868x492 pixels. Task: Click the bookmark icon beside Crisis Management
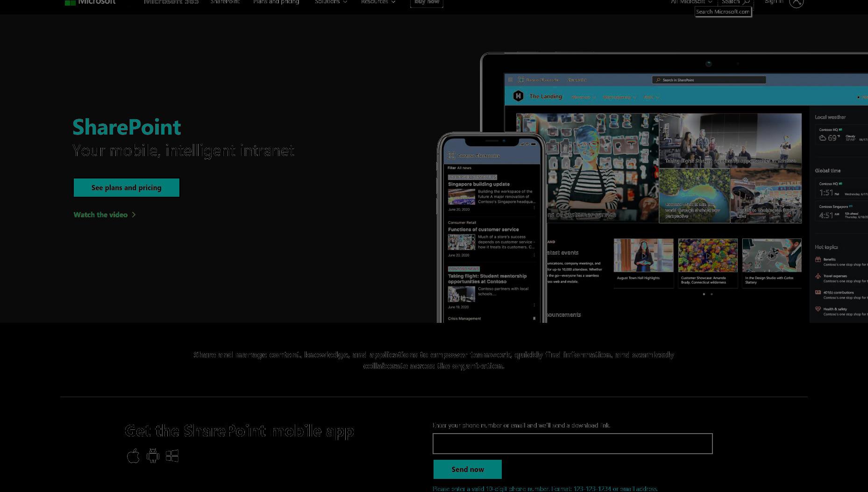click(x=534, y=319)
